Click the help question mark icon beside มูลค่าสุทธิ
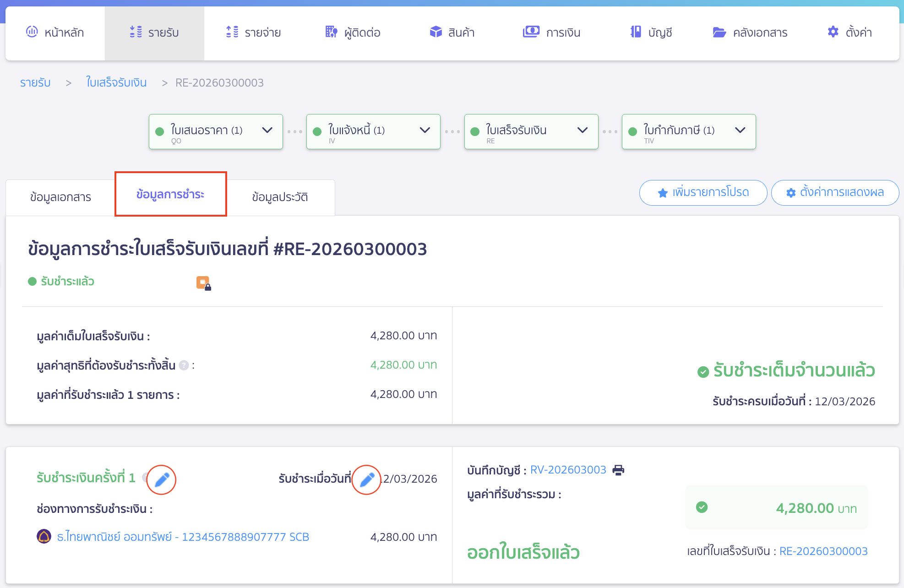Image resolution: width=904 pixels, height=588 pixels. [x=184, y=365]
